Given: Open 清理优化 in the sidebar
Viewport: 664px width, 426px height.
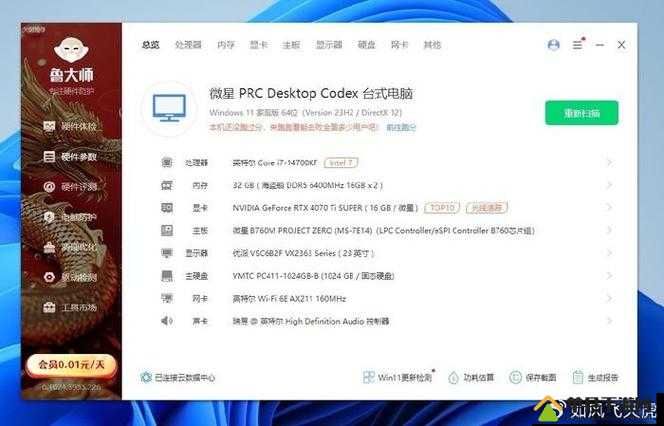Looking at the screenshot, I should pos(70,247).
